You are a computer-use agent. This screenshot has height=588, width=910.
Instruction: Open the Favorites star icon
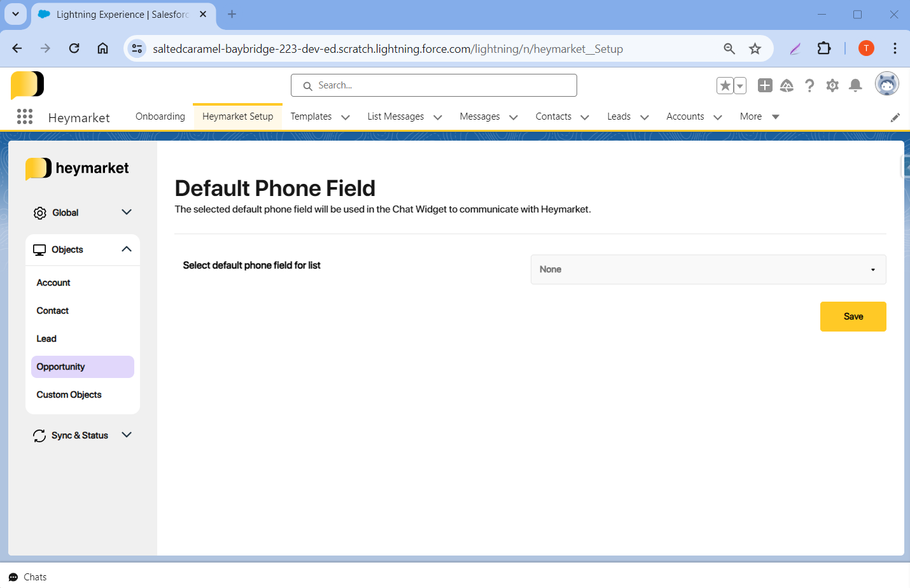pos(725,85)
